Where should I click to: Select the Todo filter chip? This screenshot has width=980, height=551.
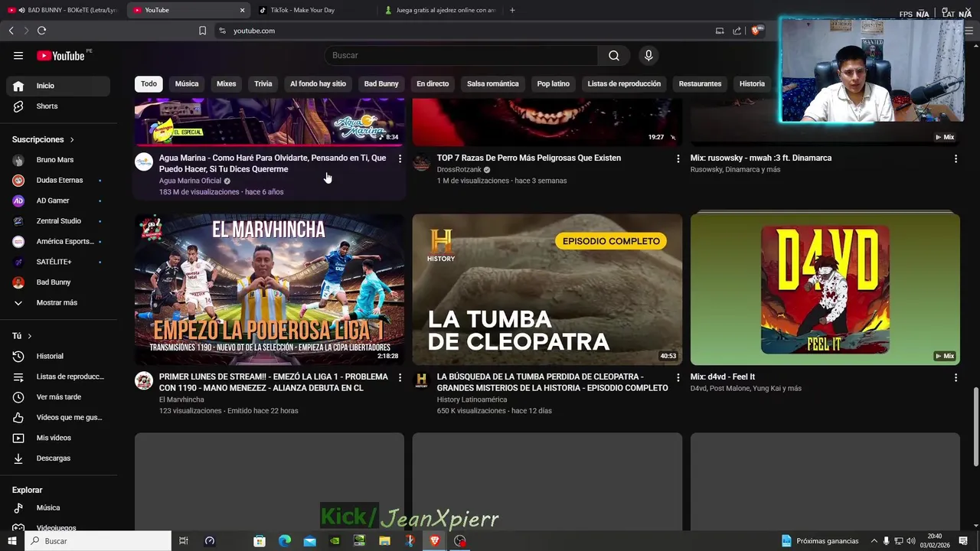coord(149,83)
